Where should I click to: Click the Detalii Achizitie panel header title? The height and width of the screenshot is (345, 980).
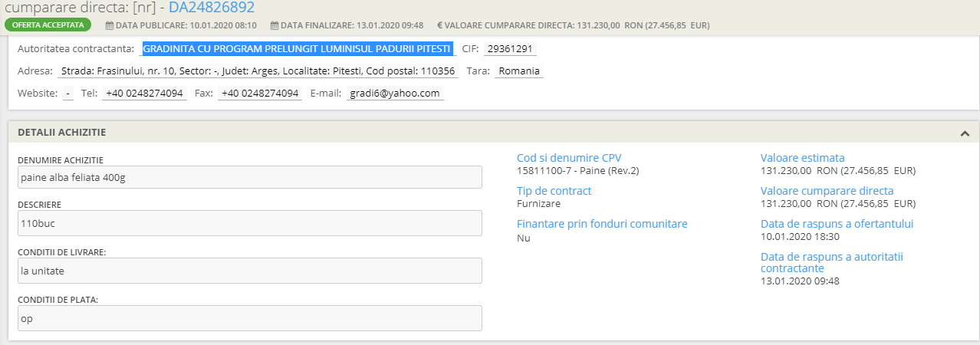click(62, 133)
